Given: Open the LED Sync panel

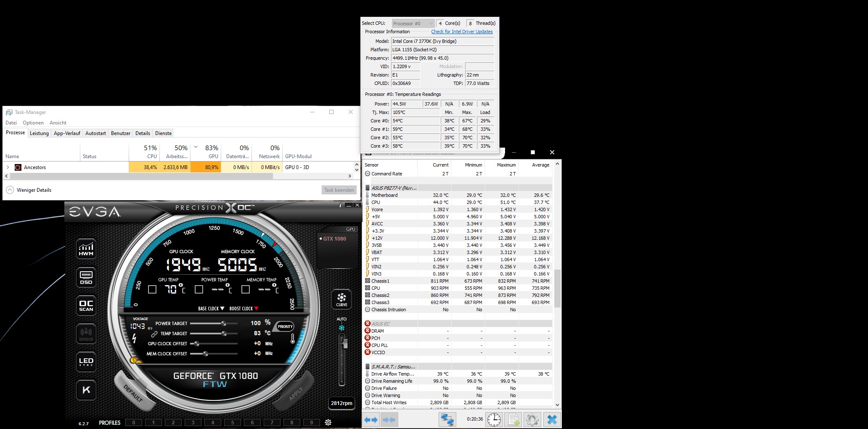Looking at the screenshot, I should [86, 362].
